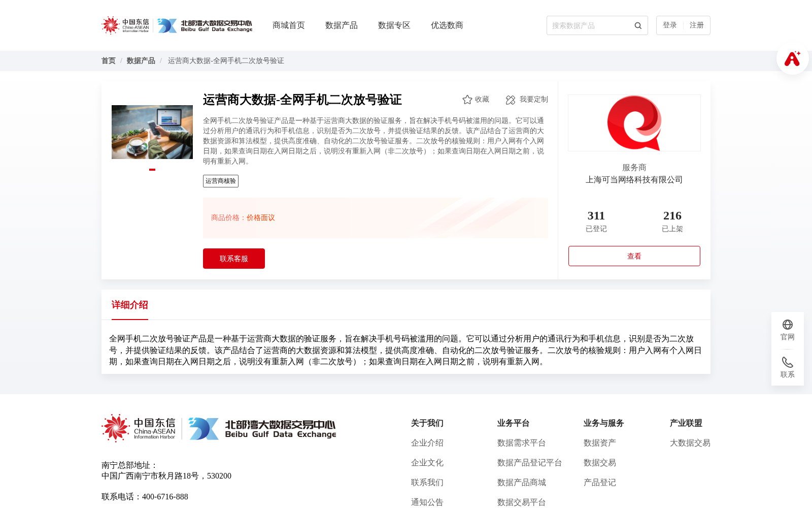This screenshot has height=508, width=812.
Task: Open the footer 数据产品商城 link
Action: coord(522,483)
